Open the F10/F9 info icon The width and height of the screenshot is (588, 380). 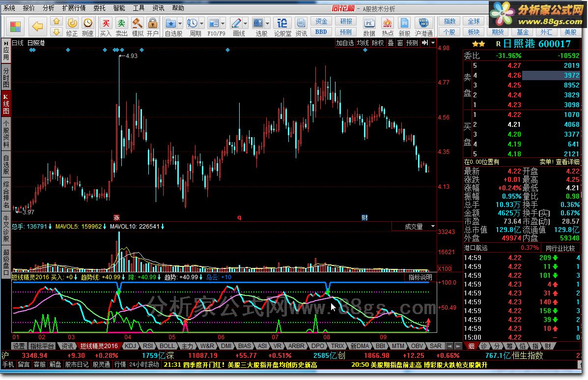click(214, 27)
